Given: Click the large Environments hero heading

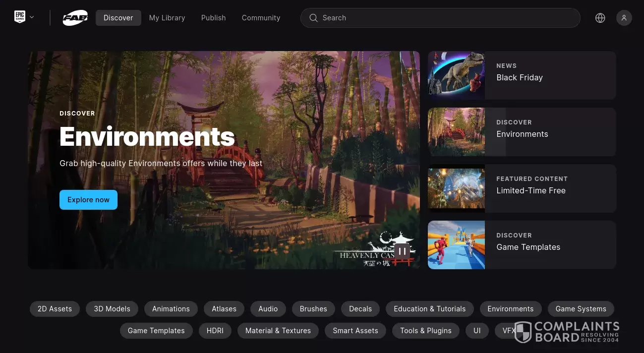Looking at the screenshot, I should 147,136.
